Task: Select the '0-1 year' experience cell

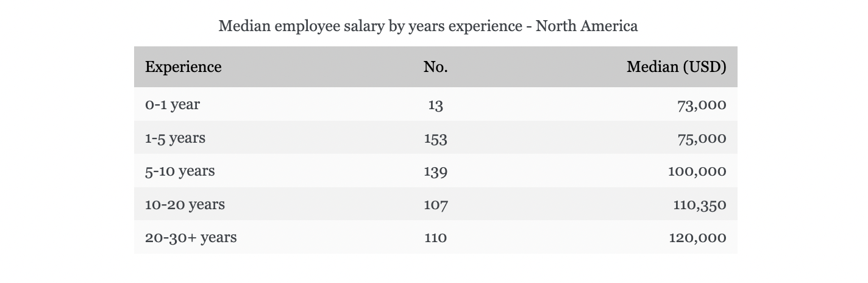Action: point(173,105)
